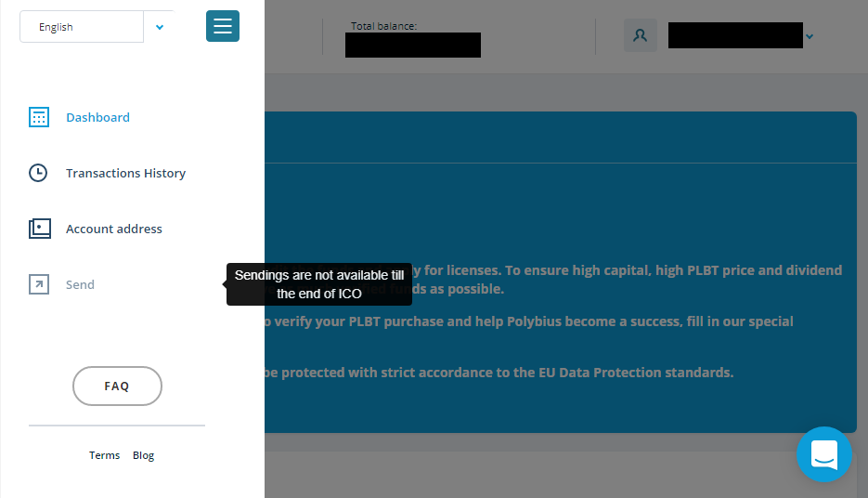Click the Send arrow icon
868x498 pixels.
point(39,284)
